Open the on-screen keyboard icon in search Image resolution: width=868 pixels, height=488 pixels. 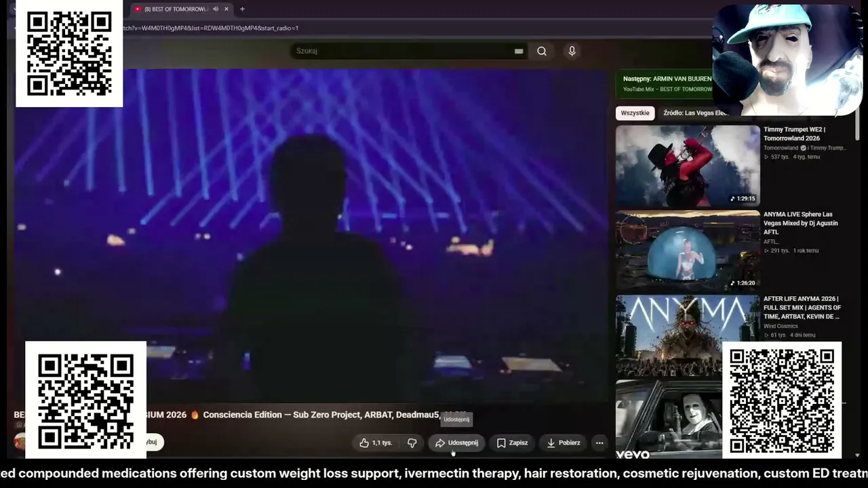click(519, 51)
